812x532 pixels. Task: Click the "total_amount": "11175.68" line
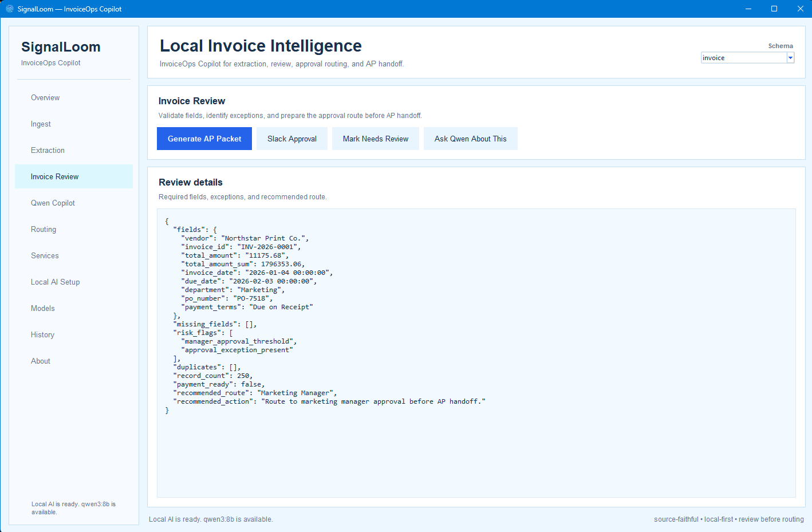(235, 255)
